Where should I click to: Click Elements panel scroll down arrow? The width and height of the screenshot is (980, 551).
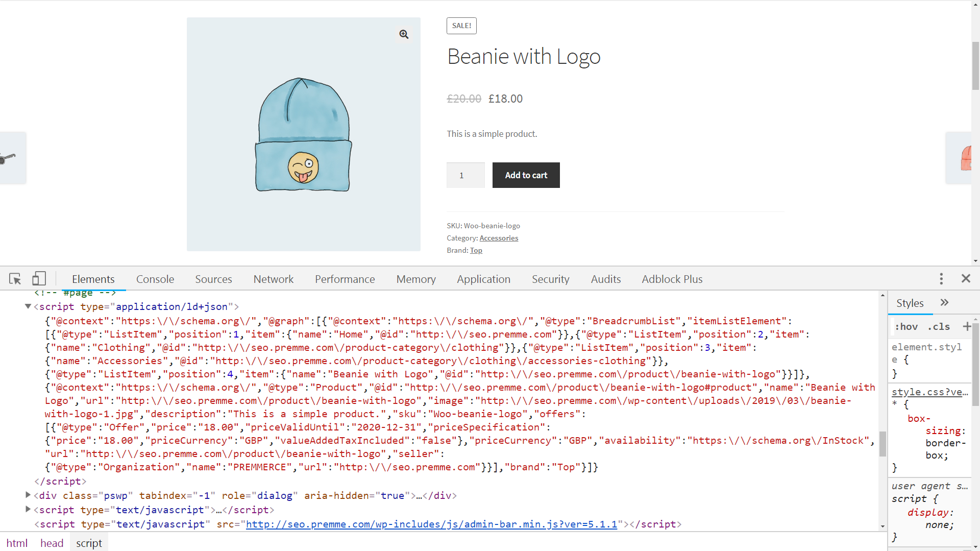click(x=883, y=526)
